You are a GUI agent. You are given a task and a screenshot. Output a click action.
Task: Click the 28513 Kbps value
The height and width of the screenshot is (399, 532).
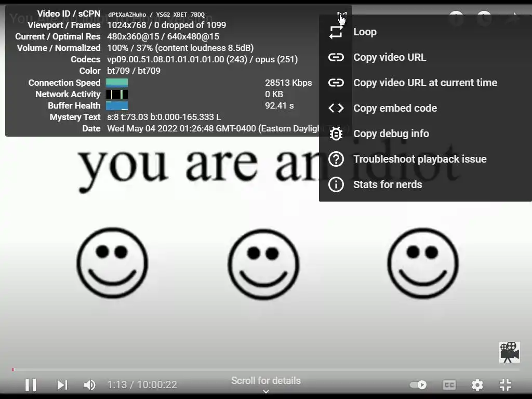tap(288, 83)
